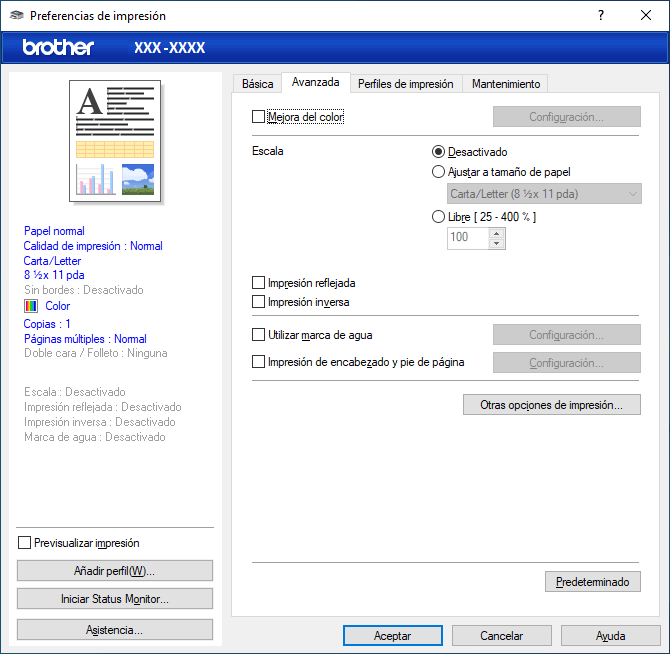Click the page preview thumbnail
Screen dimensions: 670x654
[x=115, y=140]
